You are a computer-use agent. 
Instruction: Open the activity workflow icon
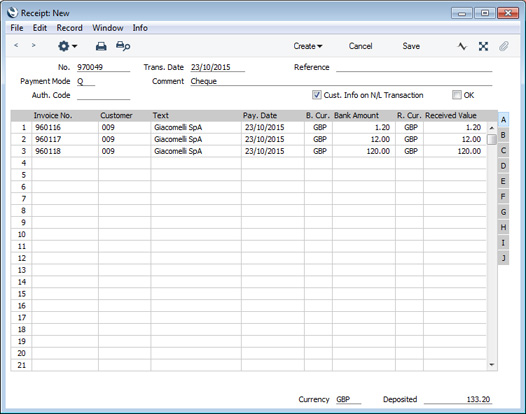tap(462, 46)
